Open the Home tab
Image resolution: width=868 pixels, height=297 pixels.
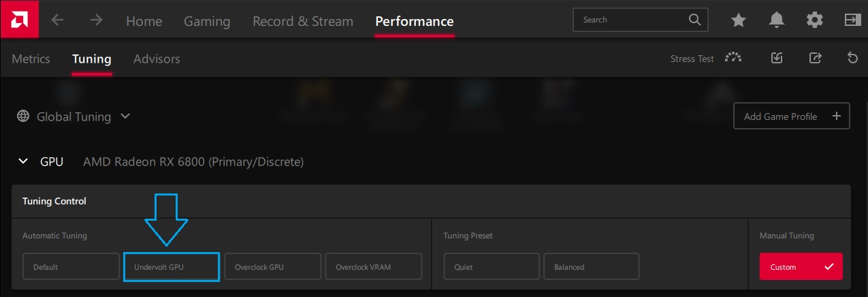point(144,21)
